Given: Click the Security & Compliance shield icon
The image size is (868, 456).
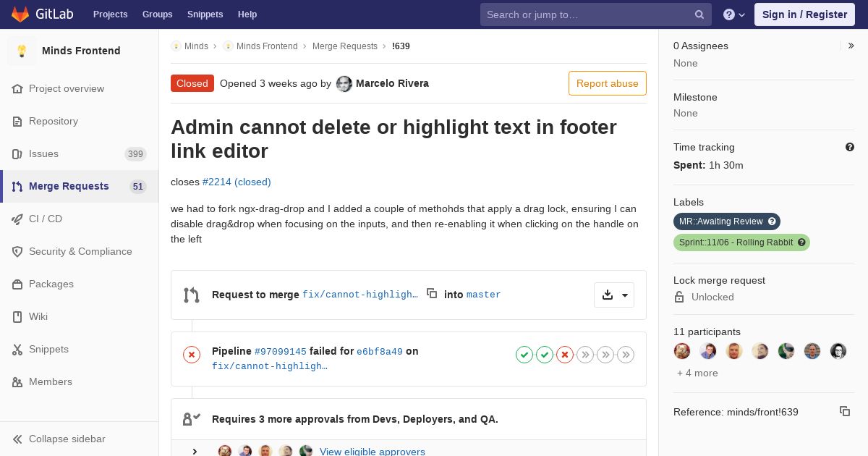Looking at the screenshot, I should (x=17, y=251).
